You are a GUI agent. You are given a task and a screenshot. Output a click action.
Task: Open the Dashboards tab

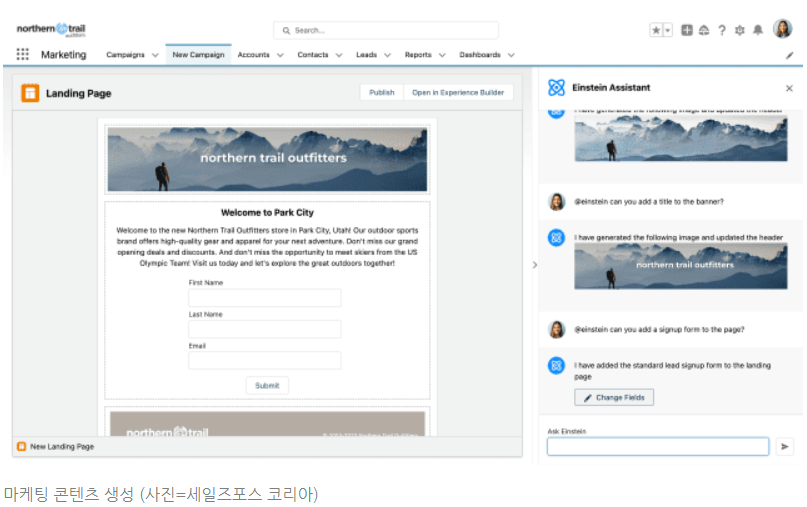480,55
